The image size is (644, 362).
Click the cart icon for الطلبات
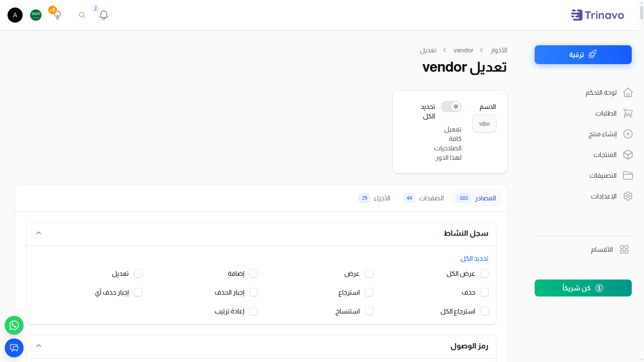pyautogui.click(x=627, y=113)
